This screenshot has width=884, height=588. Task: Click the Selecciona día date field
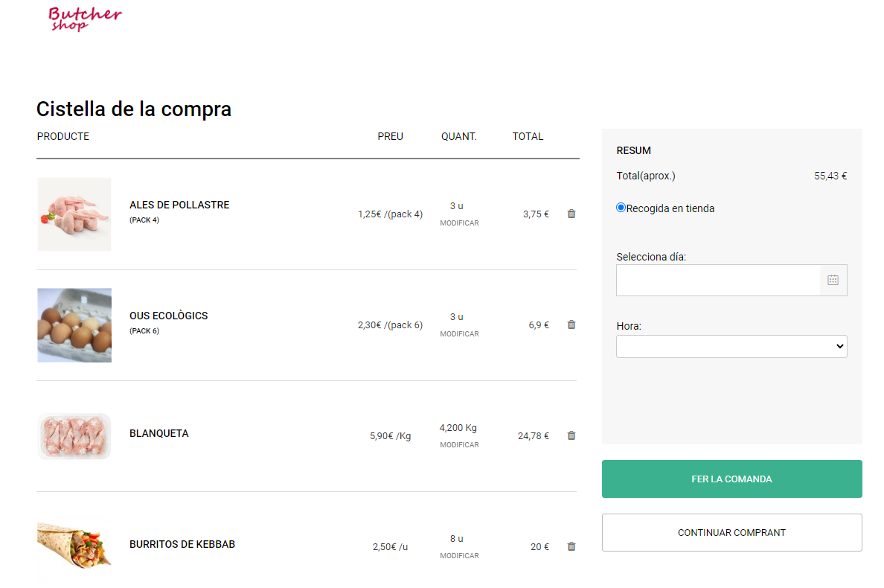tap(718, 280)
